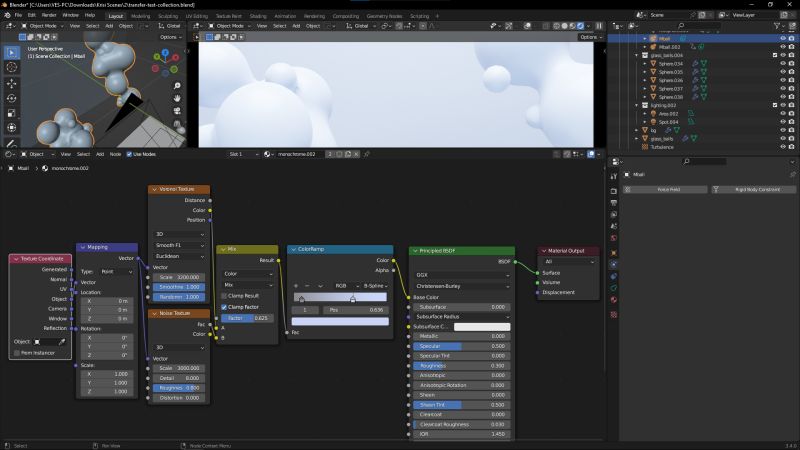This screenshot has width=800, height=450.
Task: Open B-Spline interpolation dropdown in ColorRamp
Action: [376, 286]
